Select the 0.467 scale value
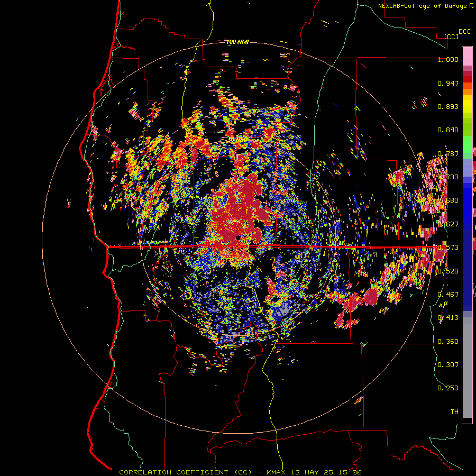 [448, 295]
